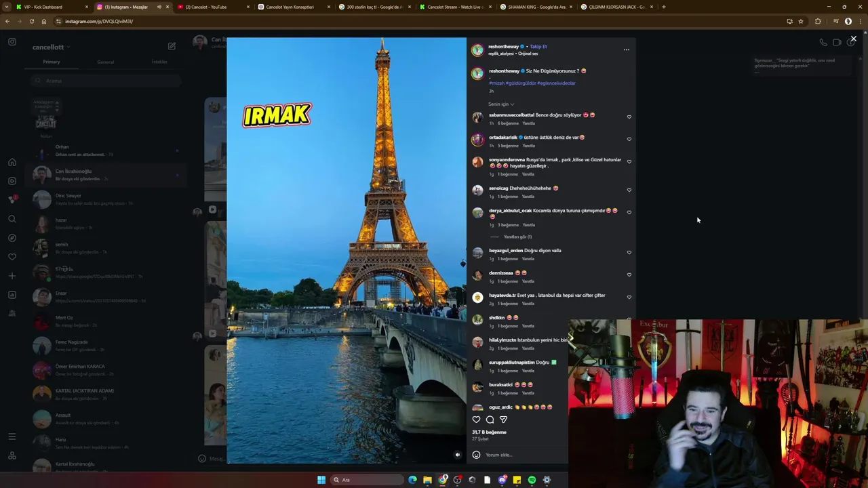The width and height of the screenshot is (868, 488).
Task: Switch to the 'SHAMAN KING' Google search tab
Action: 536,7
